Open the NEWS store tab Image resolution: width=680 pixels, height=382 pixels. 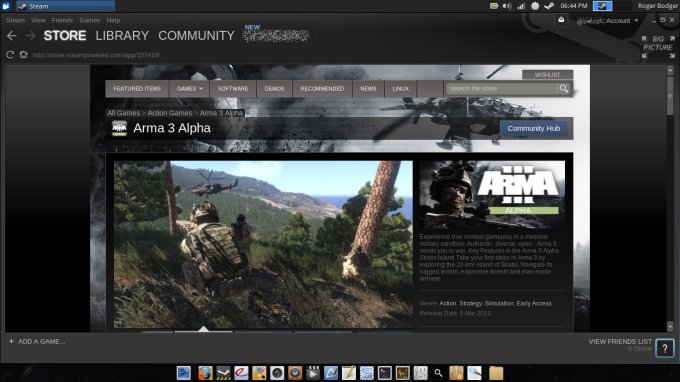(x=368, y=88)
